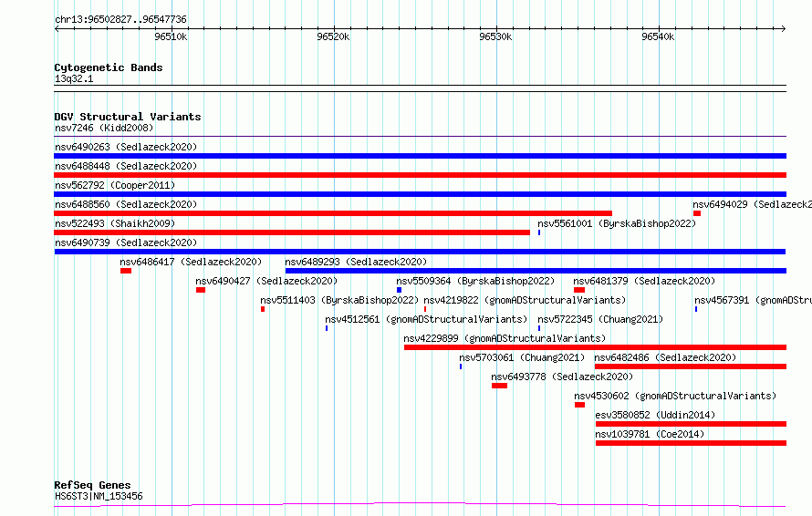
Task: Select the red nsv6488560 variant bar
Action: 333,213
